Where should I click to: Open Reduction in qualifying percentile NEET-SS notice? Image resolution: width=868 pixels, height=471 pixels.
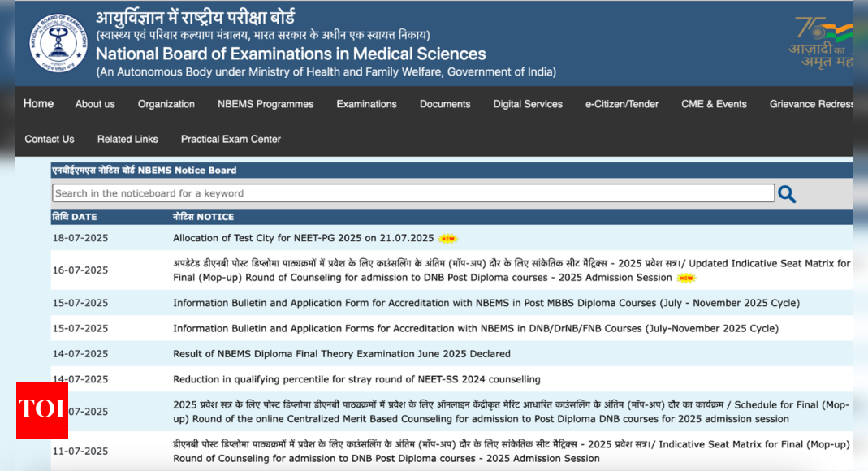pyautogui.click(x=356, y=380)
